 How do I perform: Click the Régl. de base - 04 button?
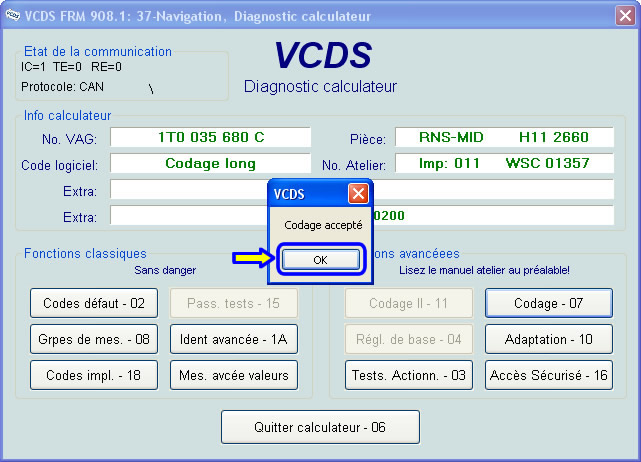pyautogui.click(x=408, y=339)
